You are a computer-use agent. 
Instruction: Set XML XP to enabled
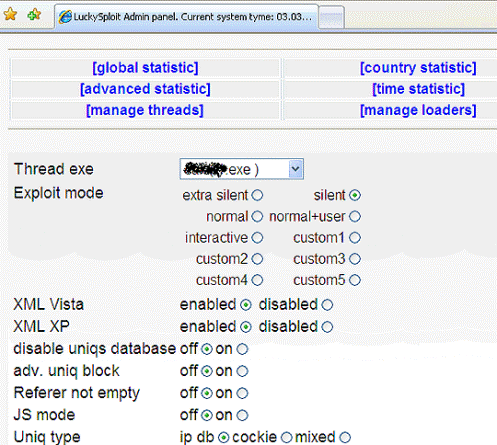246,327
